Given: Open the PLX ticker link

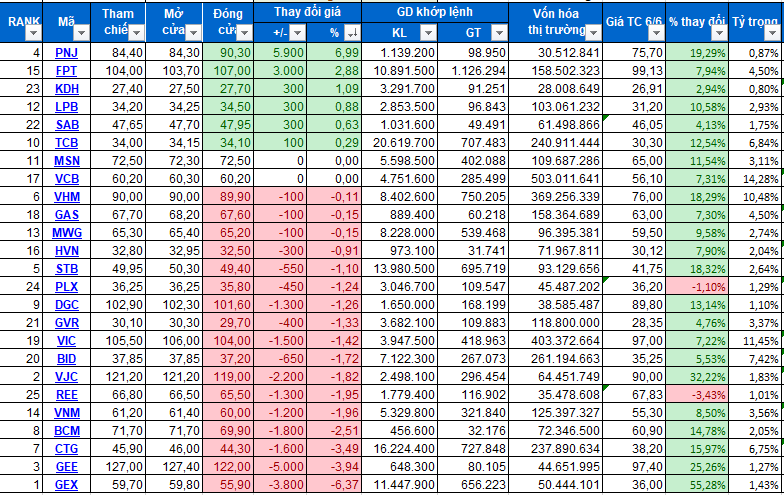Looking at the screenshot, I should [x=66, y=286].
